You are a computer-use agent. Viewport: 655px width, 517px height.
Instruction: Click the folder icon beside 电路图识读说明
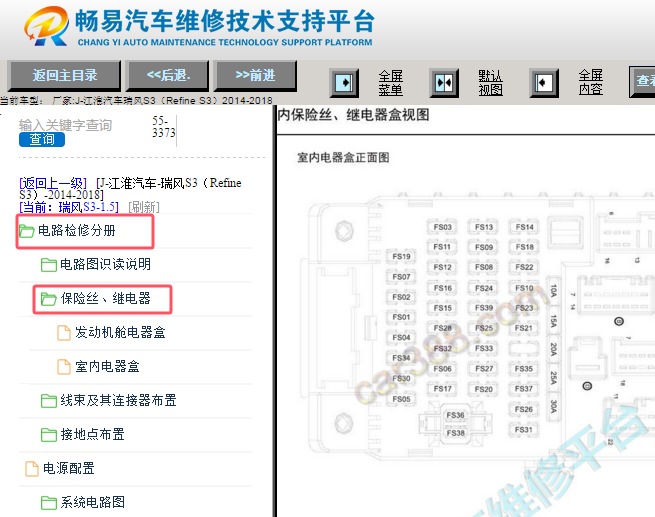(49, 265)
